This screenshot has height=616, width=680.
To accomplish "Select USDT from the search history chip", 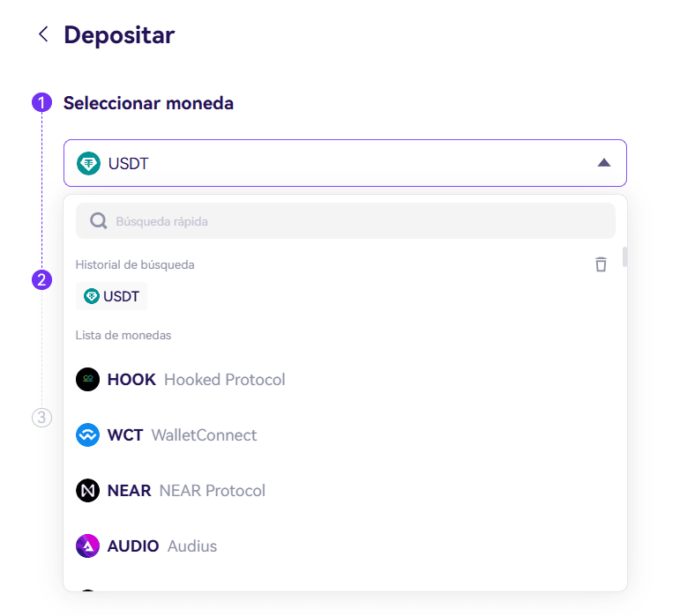I will coord(111,296).
